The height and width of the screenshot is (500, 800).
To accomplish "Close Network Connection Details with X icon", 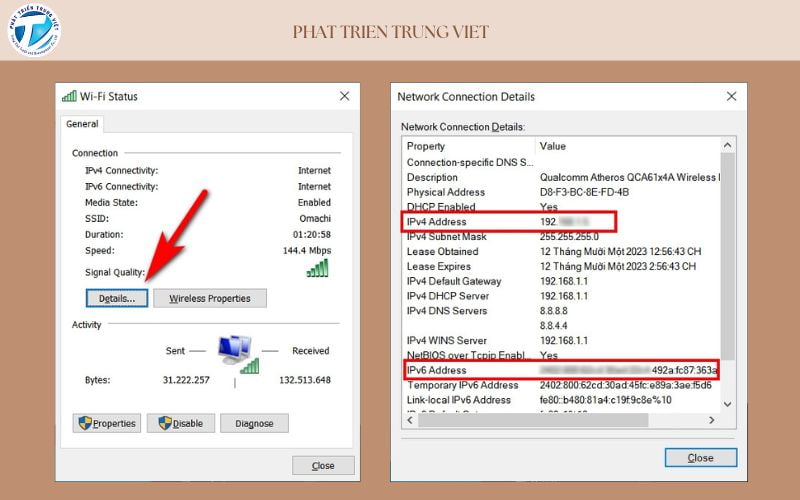I will tap(731, 96).
